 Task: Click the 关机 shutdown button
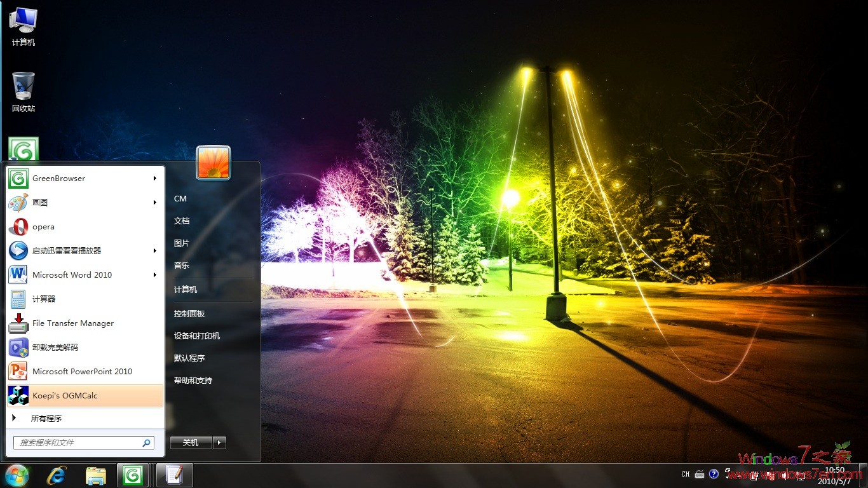190,442
